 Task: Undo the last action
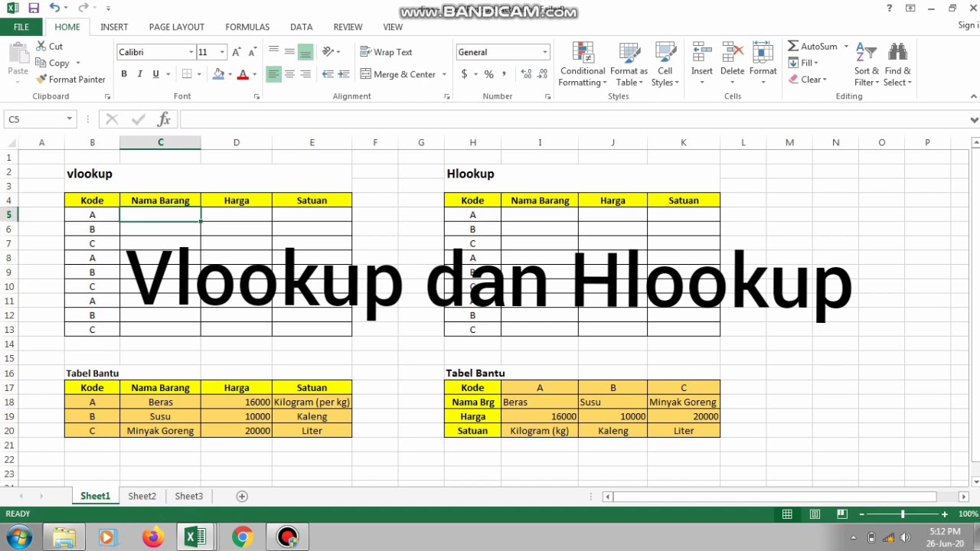coord(54,8)
